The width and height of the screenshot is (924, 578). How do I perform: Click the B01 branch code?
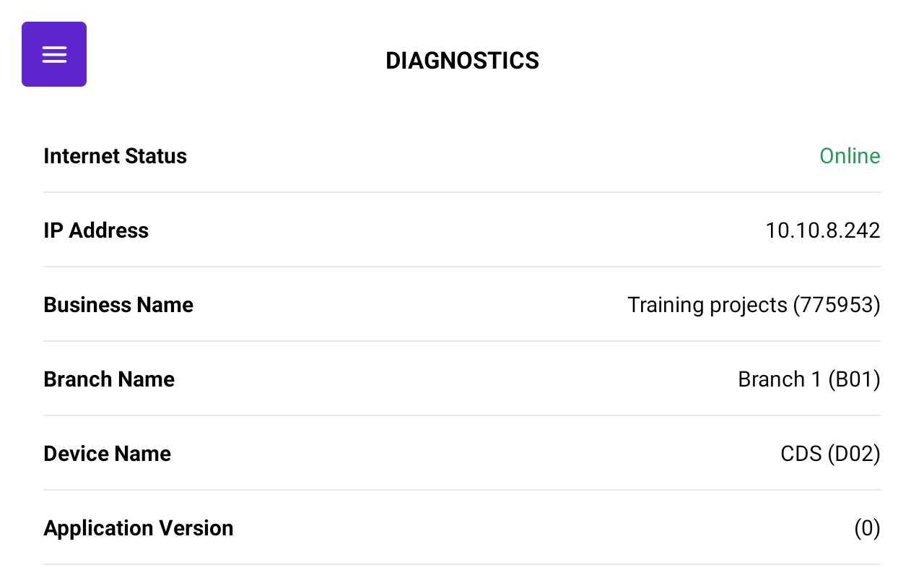point(854,379)
